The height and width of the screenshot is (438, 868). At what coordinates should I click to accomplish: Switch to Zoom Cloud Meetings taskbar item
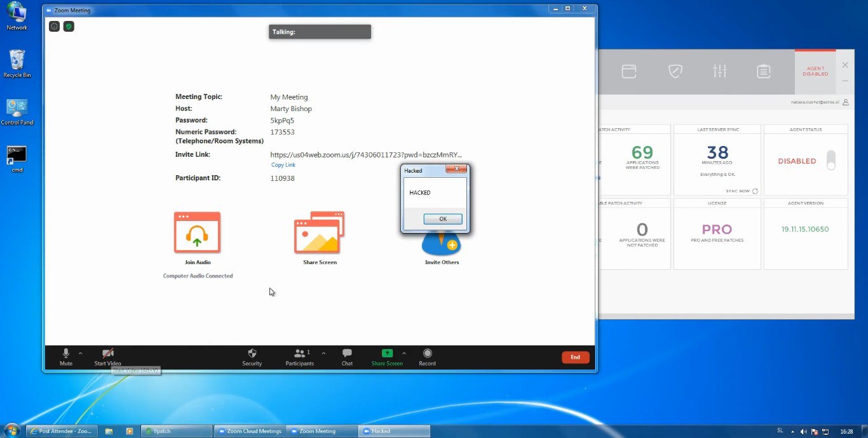point(250,431)
